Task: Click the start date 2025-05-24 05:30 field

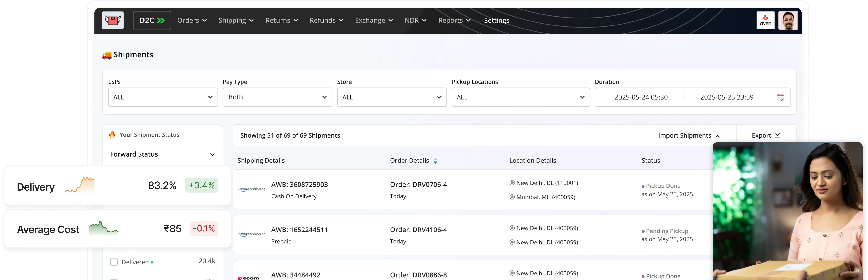Action: coord(641,97)
